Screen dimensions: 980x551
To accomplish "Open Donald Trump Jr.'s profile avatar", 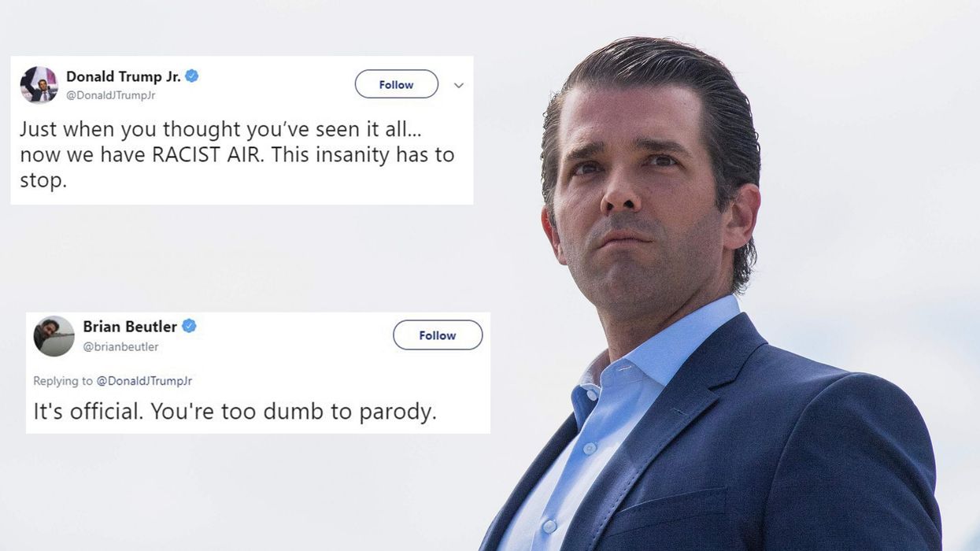I will click(39, 85).
